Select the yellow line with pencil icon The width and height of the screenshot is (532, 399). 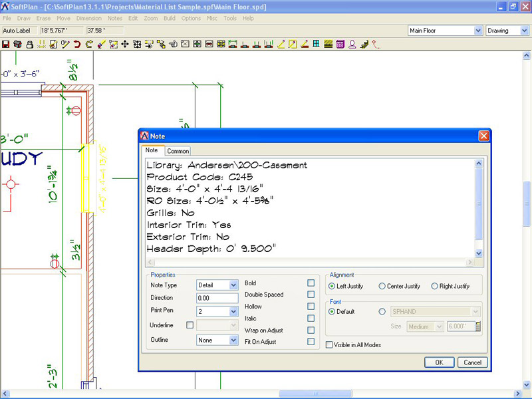pos(281,44)
